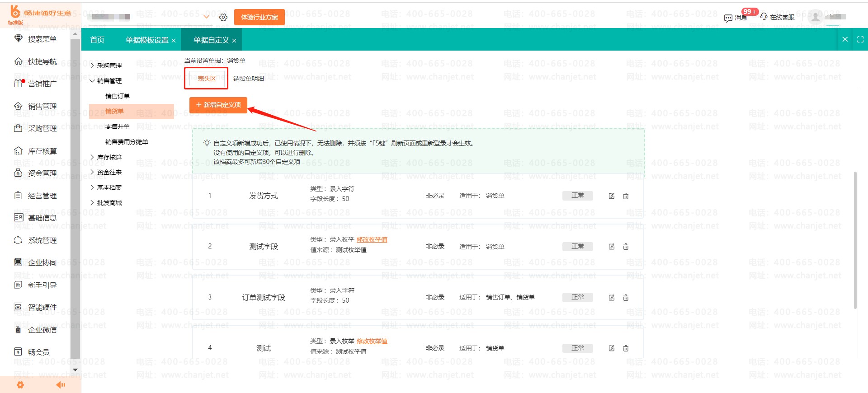The image size is (868, 393).
Task: Collapse the 销售管理 tree node
Action: pyautogui.click(x=92, y=81)
